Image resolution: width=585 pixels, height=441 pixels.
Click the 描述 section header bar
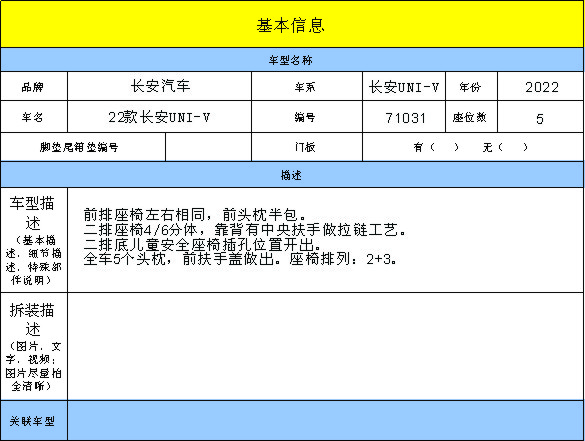click(292, 175)
